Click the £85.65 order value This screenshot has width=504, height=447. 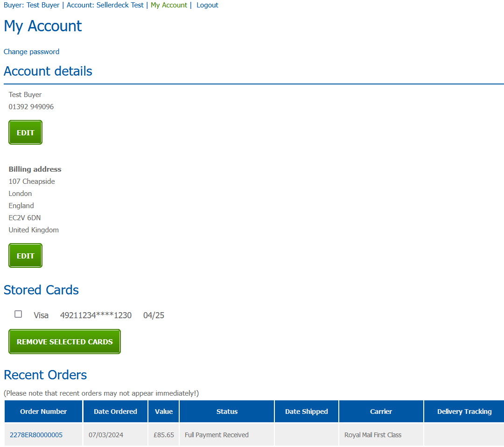coord(163,435)
